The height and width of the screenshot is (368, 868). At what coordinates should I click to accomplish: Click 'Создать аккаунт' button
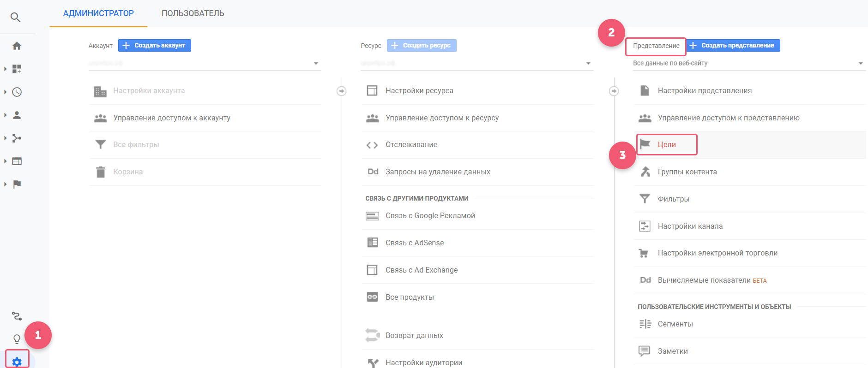point(155,45)
